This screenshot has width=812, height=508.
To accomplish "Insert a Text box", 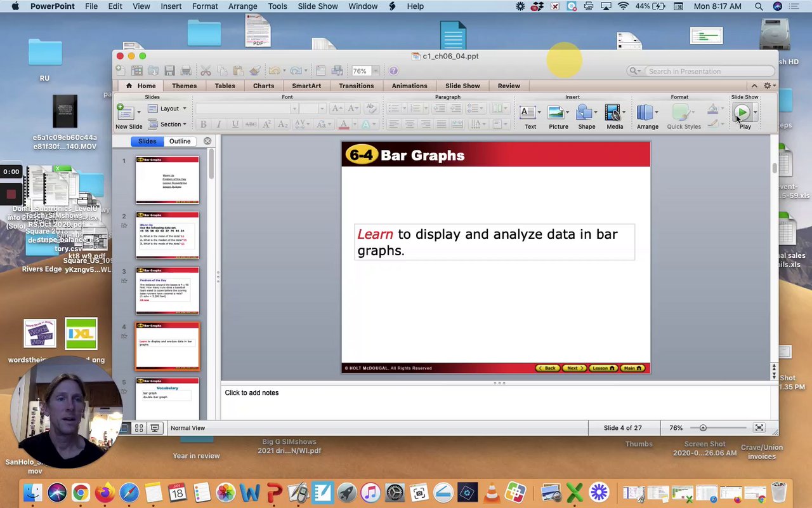I will point(528,113).
